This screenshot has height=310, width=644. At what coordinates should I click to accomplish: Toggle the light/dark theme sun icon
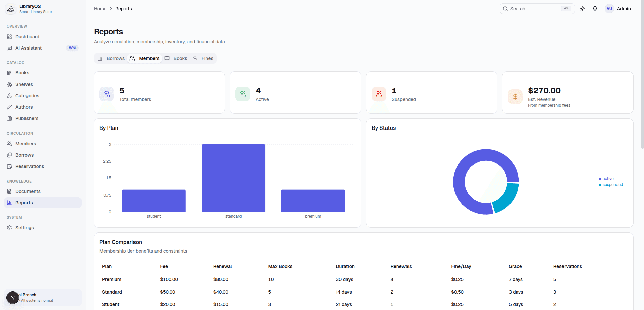click(582, 9)
